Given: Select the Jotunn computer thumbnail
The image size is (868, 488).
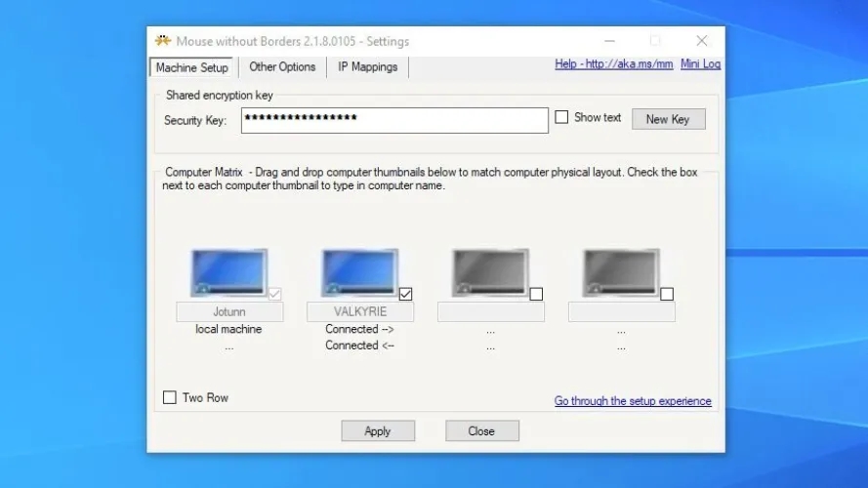Looking at the screenshot, I should tap(227, 272).
